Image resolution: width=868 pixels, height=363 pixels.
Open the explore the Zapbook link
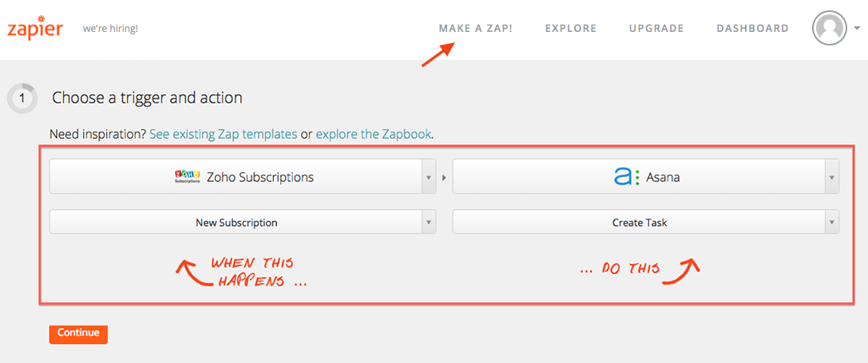[x=373, y=134]
